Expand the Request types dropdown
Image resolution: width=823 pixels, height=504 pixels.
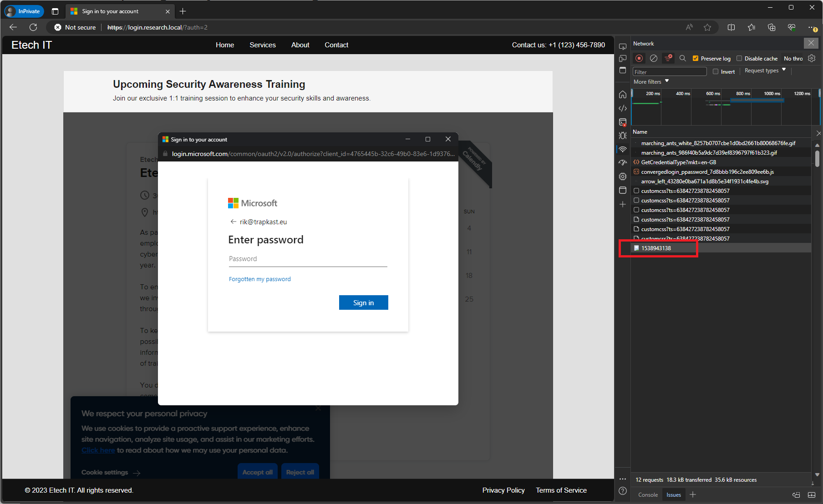(765, 71)
